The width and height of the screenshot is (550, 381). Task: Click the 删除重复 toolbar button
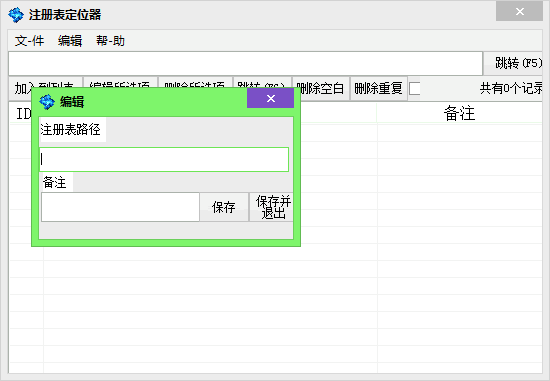378,88
